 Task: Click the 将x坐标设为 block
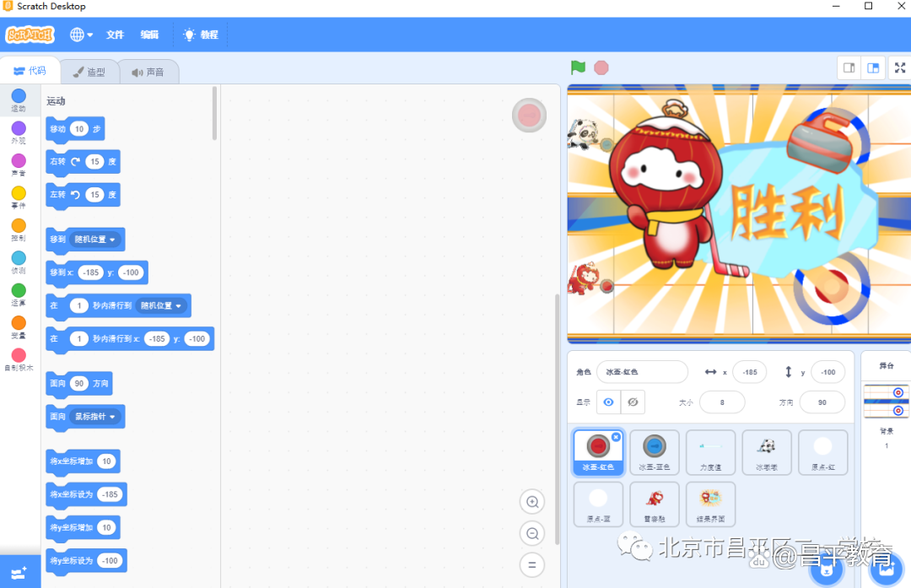87,495
